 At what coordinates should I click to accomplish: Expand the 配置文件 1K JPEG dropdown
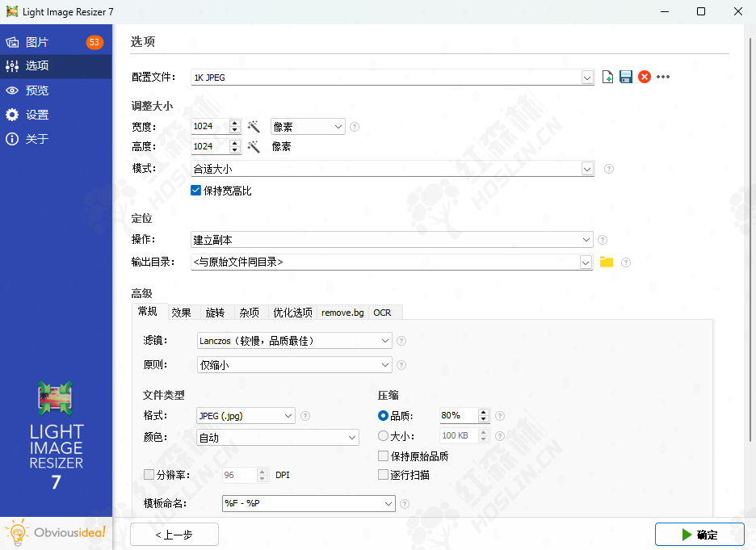(586, 77)
